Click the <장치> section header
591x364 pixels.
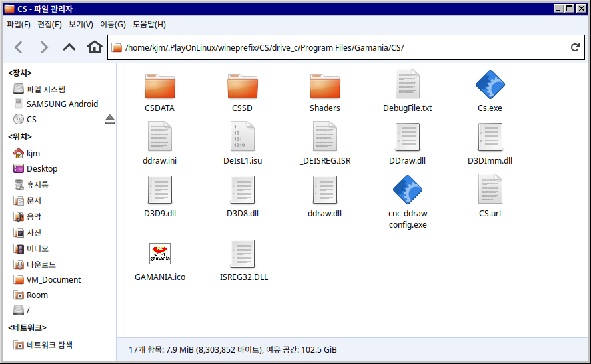[20, 73]
